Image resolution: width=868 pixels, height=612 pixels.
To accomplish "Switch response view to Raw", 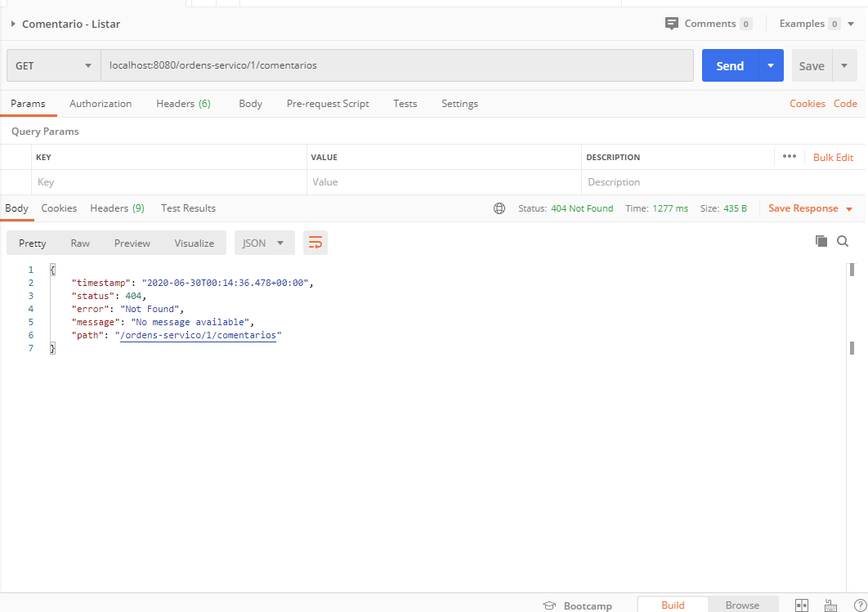I will pos(80,243).
